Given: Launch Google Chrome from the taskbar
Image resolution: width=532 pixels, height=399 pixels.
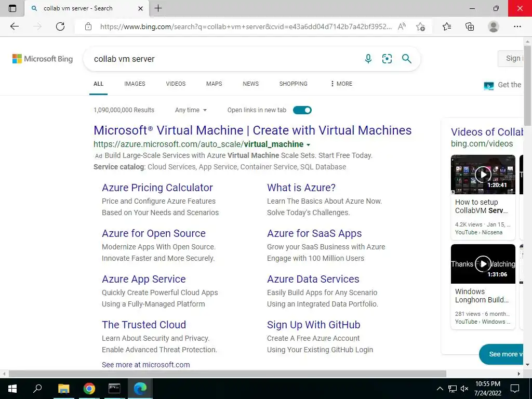Looking at the screenshot, I should [89, 389].
